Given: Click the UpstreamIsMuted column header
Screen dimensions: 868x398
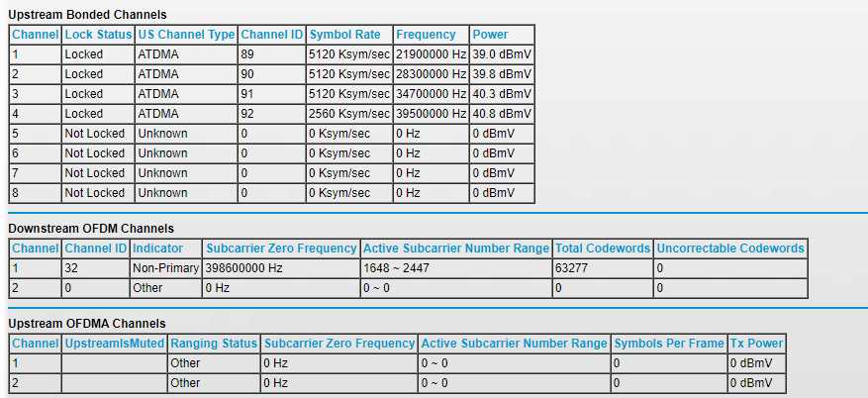Looking at the screenshot, I should coord(115,344).
